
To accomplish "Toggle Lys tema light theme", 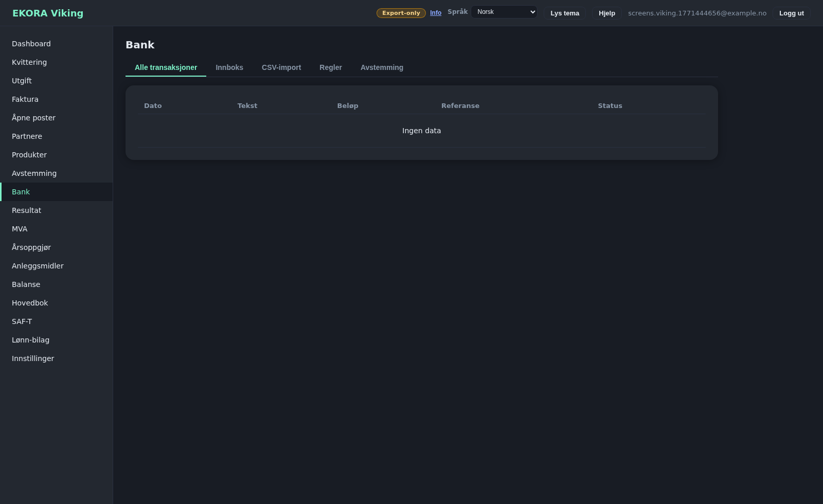I will point(564,13).
